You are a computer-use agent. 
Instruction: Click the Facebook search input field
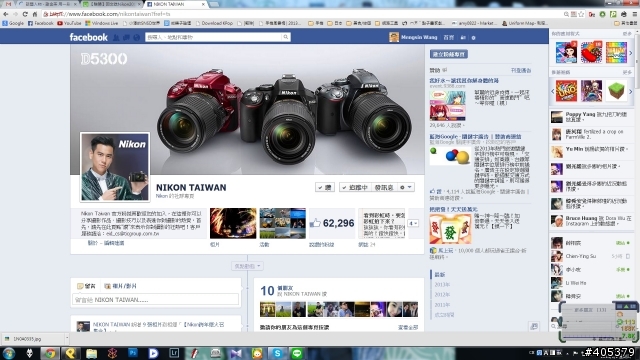pos(213,37)
